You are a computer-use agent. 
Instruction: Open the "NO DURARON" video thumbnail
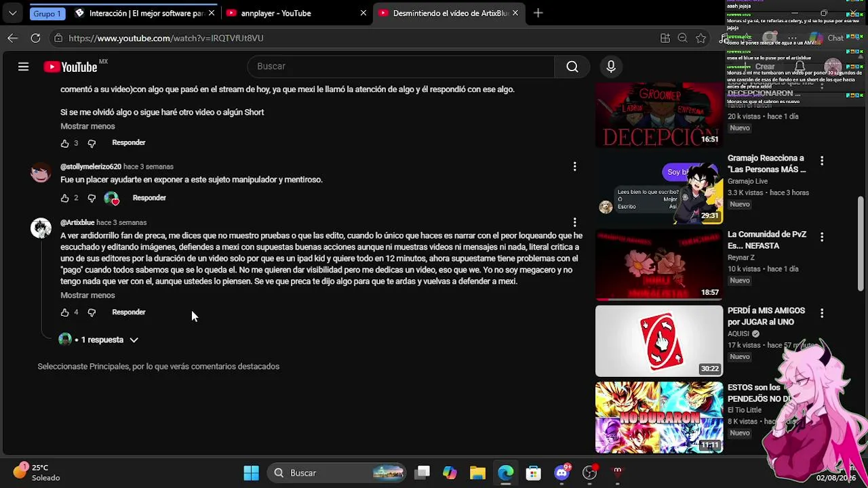click(659, 418)
